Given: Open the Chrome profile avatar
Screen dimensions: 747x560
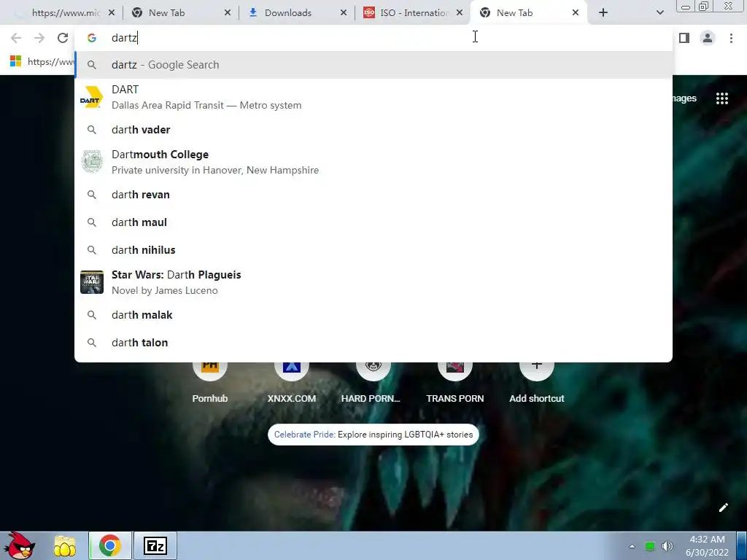Looking at the screenshot, I should pyautogui.click(x=708, y=38).
